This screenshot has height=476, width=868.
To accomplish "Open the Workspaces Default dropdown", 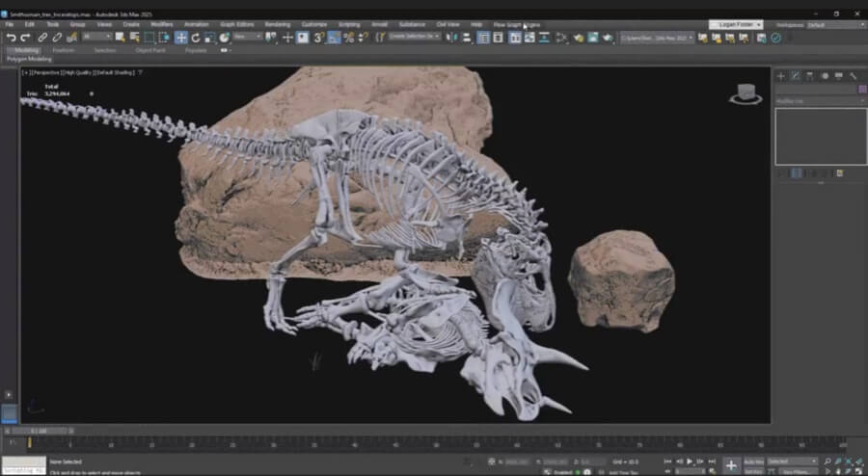I will 836,25.
